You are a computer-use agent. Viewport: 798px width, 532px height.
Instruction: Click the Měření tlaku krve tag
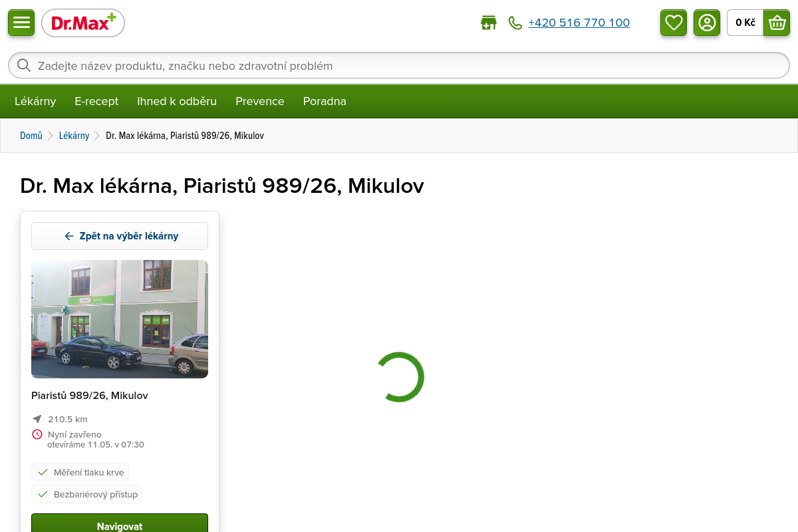pyautogui.click(x=80, y=472)
